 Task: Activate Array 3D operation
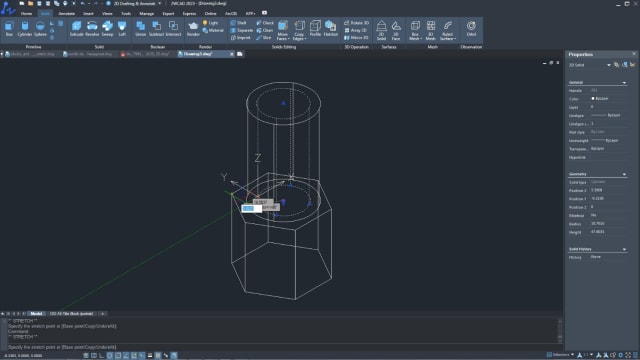point(355,30)
